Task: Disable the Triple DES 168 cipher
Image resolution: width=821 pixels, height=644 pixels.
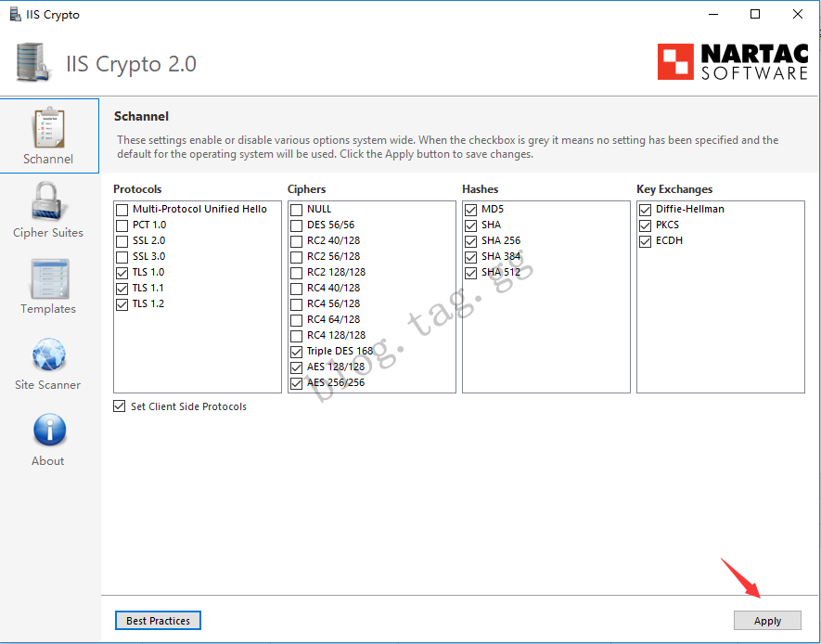Action: tap(297, 352)
